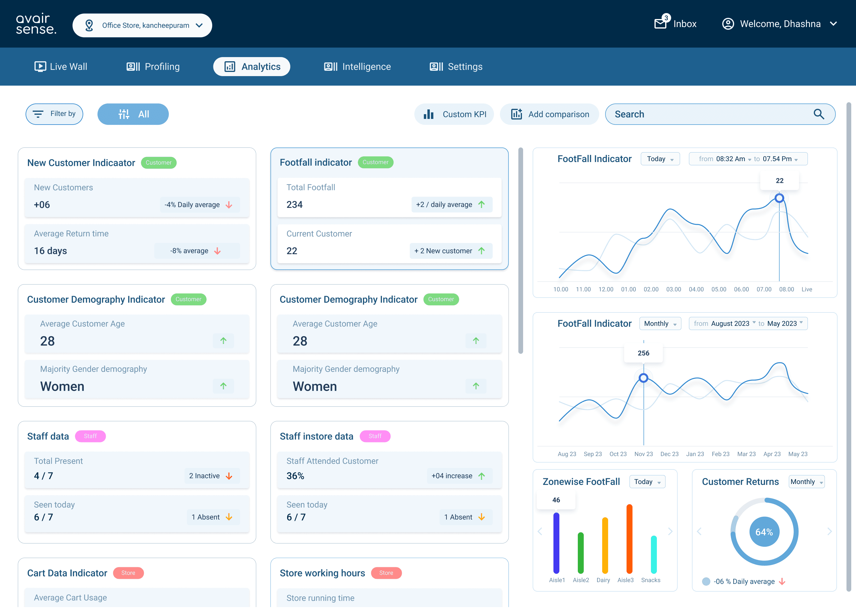Click the location pin icon in store selector
Screen dimensions: 856x616
click(89, 25)
